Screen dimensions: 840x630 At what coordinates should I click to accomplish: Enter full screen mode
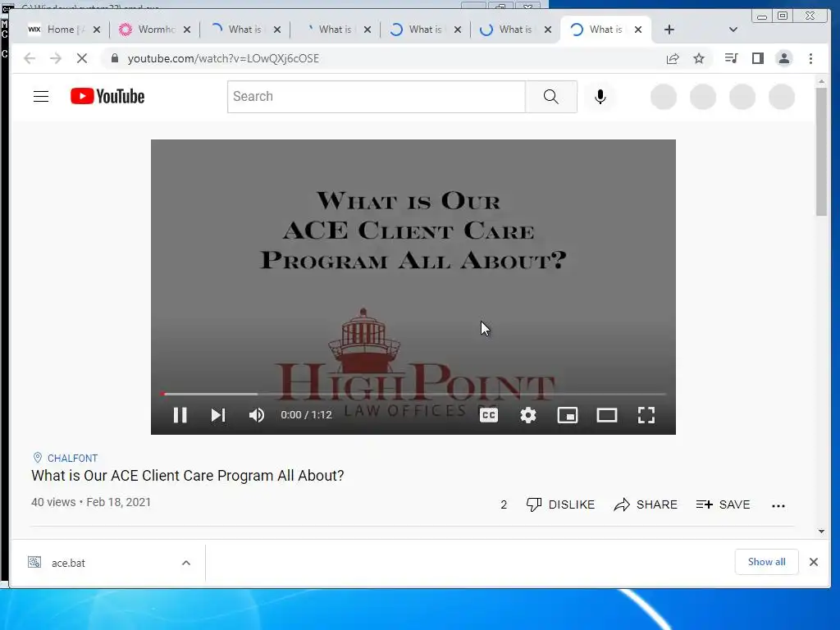(646, 414)
